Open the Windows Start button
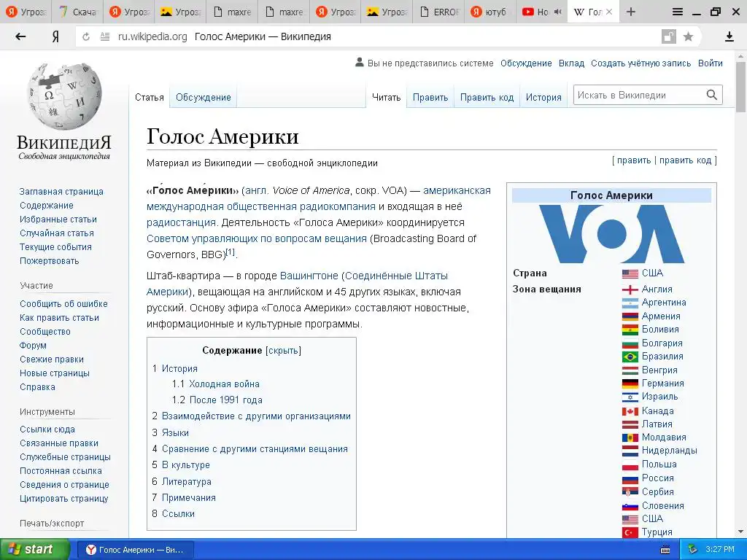The width and height of the screenshot is (747, 560). tap(34, 550)
